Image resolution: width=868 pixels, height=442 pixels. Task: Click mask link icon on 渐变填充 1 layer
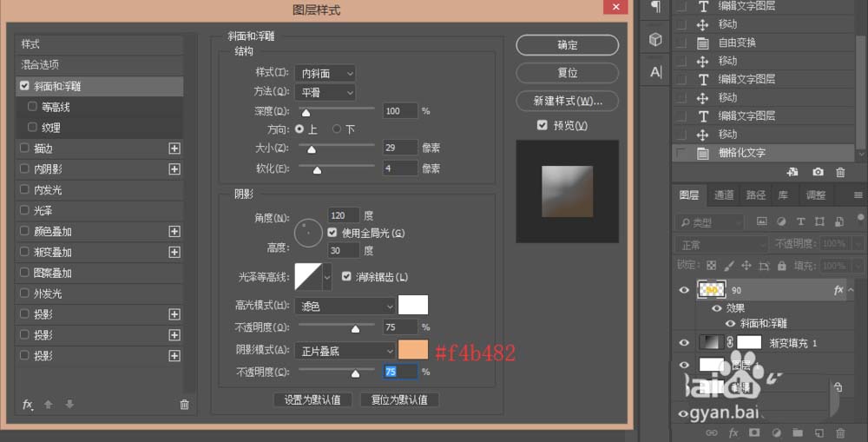click(x=730, y=342)
